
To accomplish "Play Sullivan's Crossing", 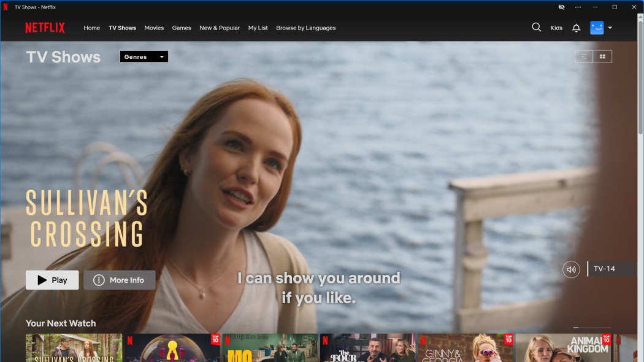I will pos(52,280).
